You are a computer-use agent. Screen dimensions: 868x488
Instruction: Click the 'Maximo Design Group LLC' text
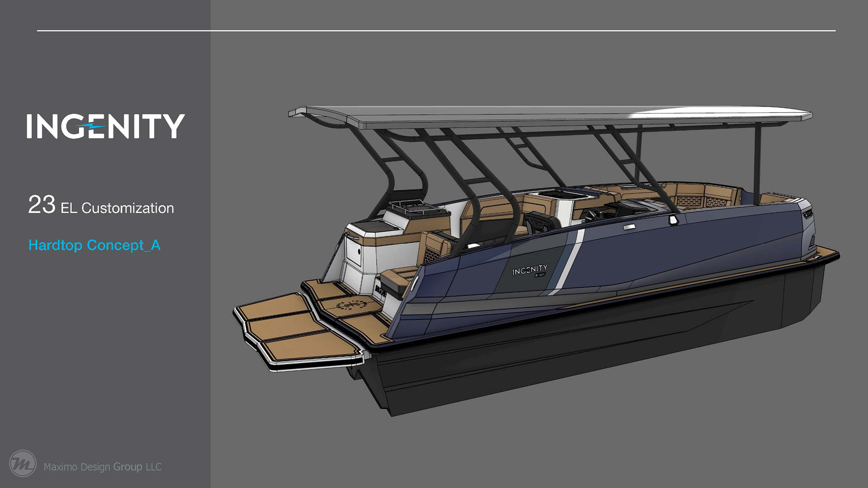tap(103, 467)
